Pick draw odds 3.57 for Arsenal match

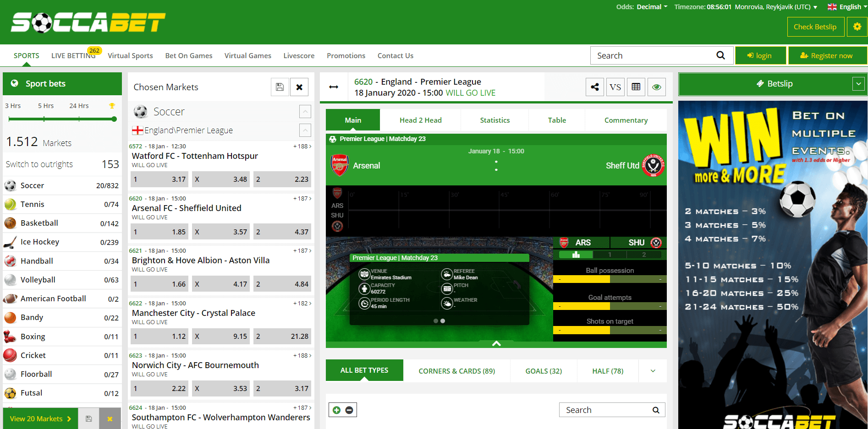pyautogui.click(x=221, y=232)
